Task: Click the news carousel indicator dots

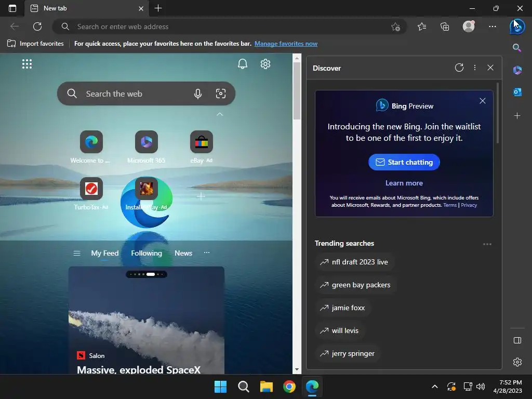Action: 146,274
